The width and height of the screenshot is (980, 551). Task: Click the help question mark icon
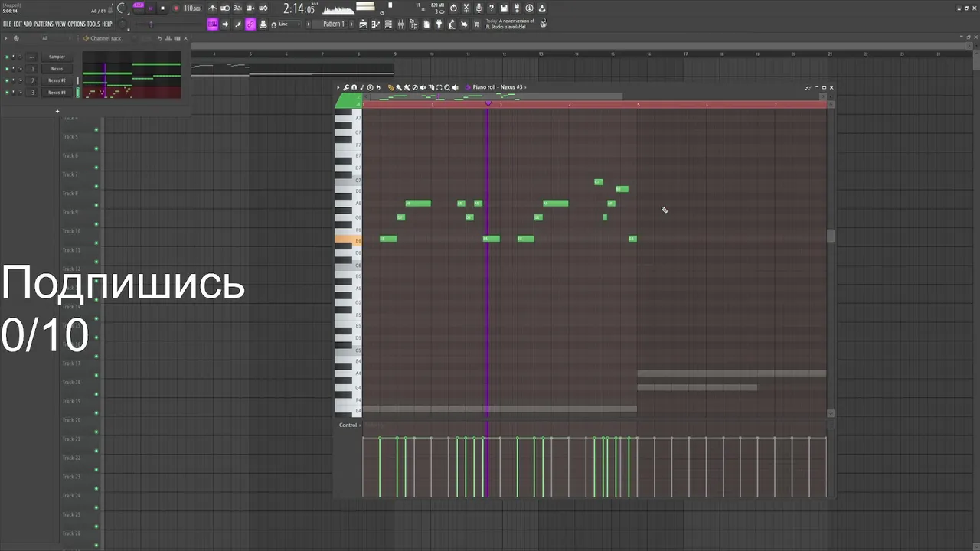coord(492,8)
